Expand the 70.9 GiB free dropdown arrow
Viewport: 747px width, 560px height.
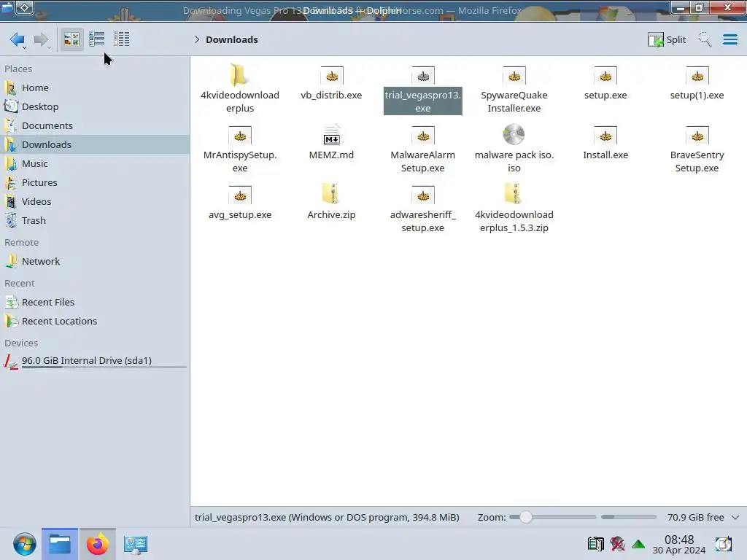(735, 517)
